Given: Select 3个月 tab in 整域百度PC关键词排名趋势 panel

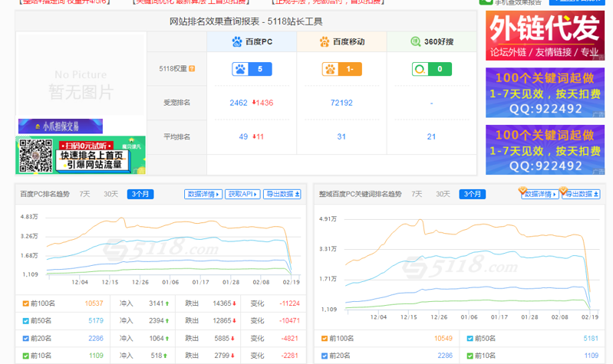Looking at the screenshot, I should (473, 194).
